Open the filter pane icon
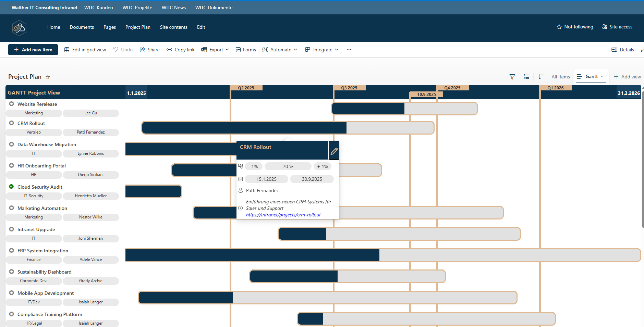This screenshot has height=327, width=644. (x=512, y=77)
